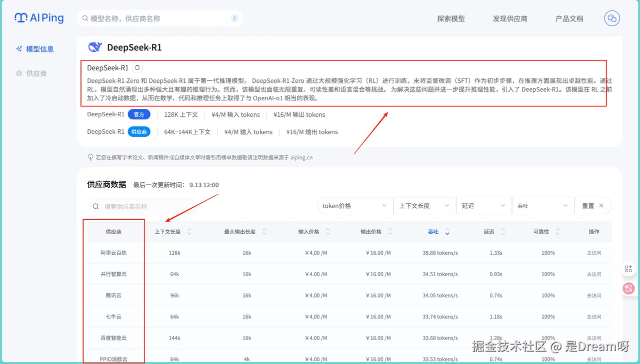
Task: Open 探索模型 in the top navigation
Action: pyautogui.click(x=451, y=18)
